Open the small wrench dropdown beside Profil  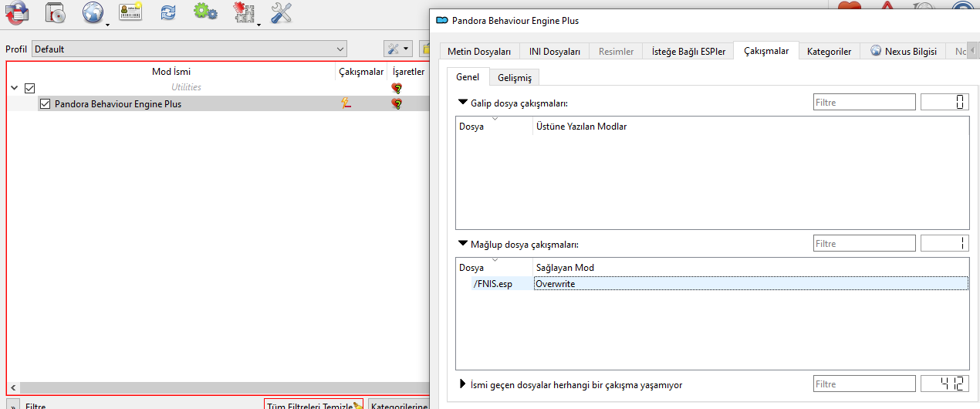(x=398, y=49)
